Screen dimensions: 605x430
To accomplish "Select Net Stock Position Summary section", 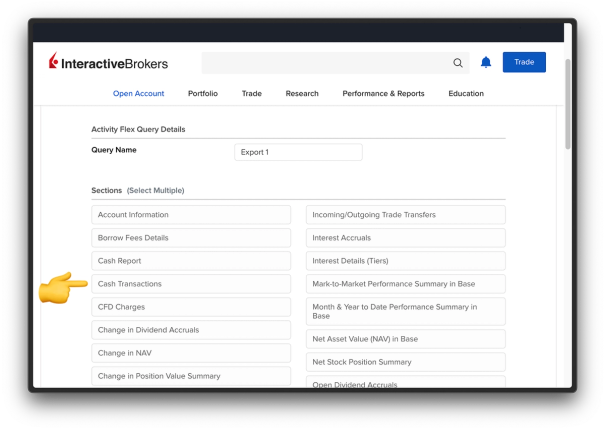I will (x=406, y=362).
